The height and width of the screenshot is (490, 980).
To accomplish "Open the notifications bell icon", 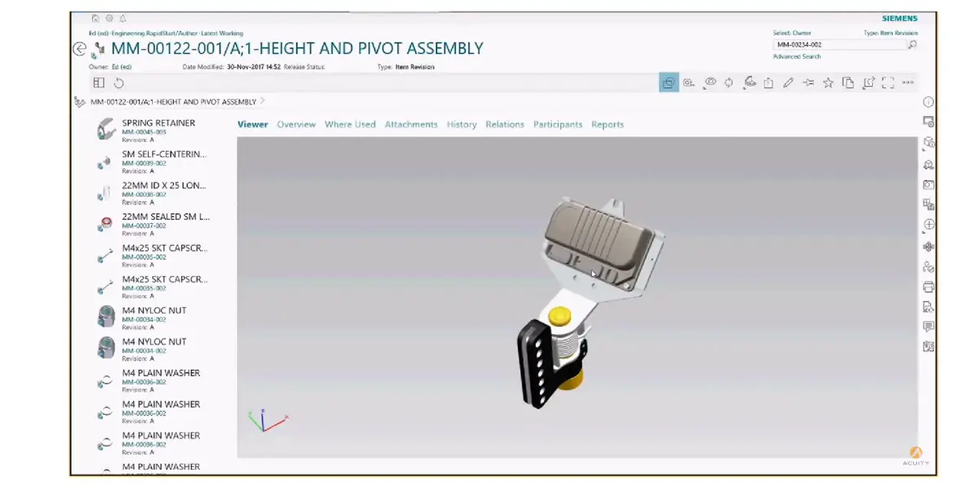I will click(x=122, y=18).
